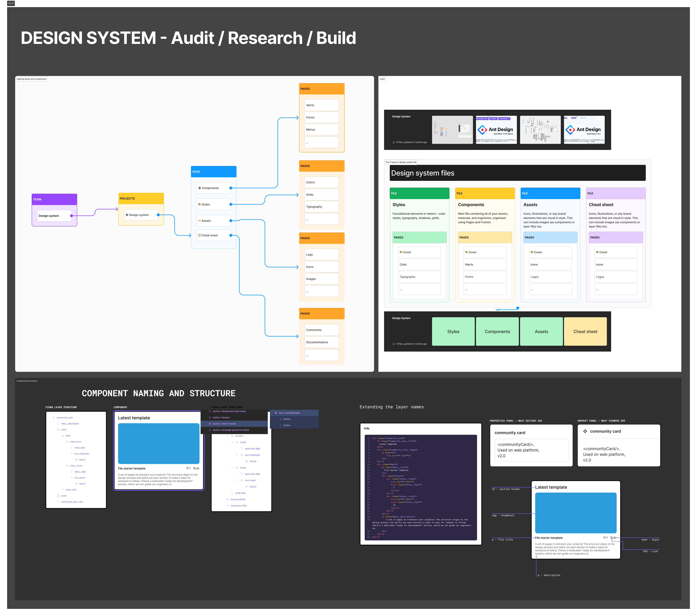The height and width of the screenshot is (616, 697).
Task: Click the component icon in FILES Components row
Action: (199, 188)
